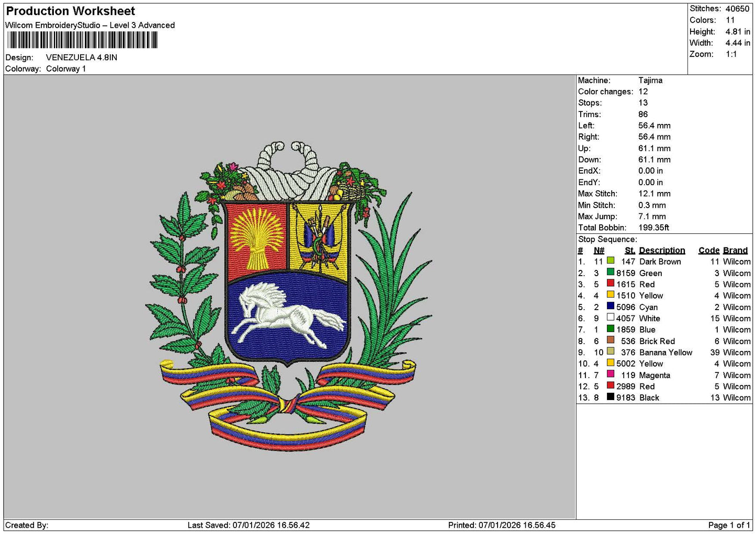The image size is (756, 534).
Task: Click the Zoom value '1:1'
Action: pos(731,54)
